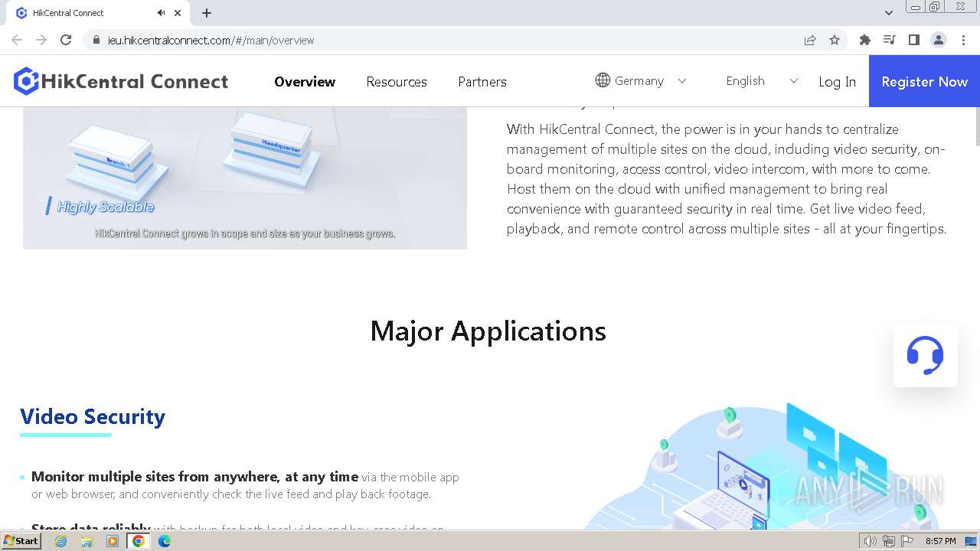The width and height of the screenshot is (980, 551).
Task: Open the Overview tab
Action: (x=305, y=82)
